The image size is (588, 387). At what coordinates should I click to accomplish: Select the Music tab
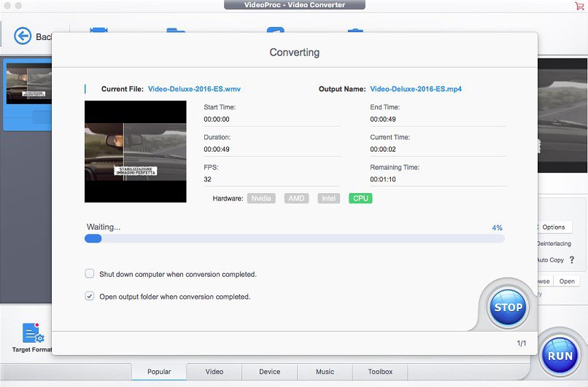click(x=325, y=372)
